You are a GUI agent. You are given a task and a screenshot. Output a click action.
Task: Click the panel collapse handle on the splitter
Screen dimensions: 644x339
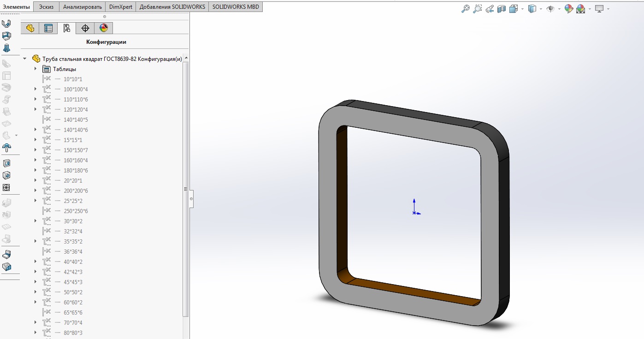coord(191,199)
